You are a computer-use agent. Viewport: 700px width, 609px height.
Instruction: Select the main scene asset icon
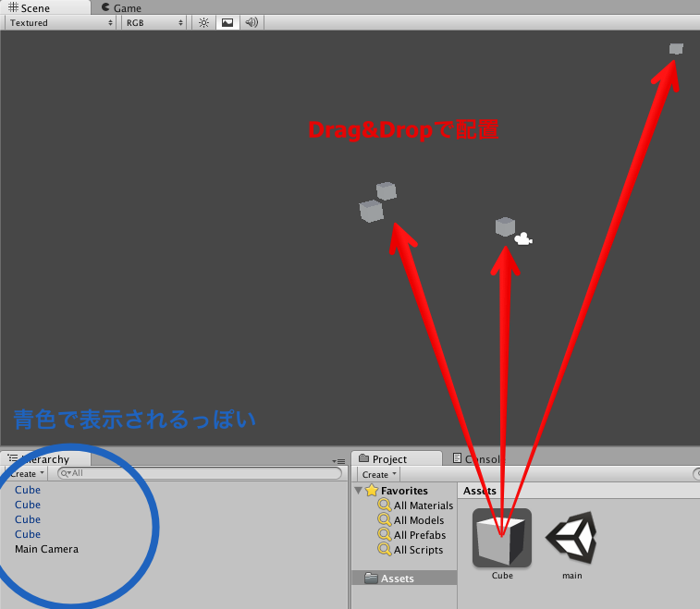click(x=571, y=538)
